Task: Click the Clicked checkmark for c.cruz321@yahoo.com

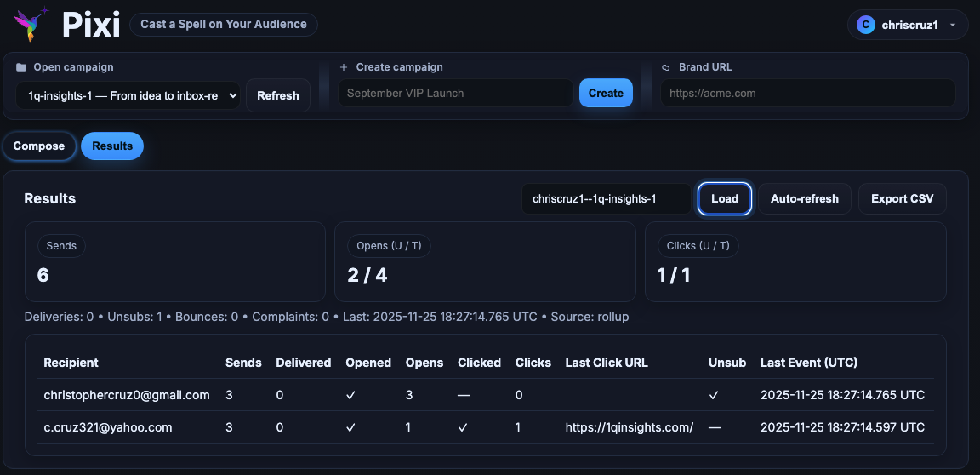Action: 463,427
